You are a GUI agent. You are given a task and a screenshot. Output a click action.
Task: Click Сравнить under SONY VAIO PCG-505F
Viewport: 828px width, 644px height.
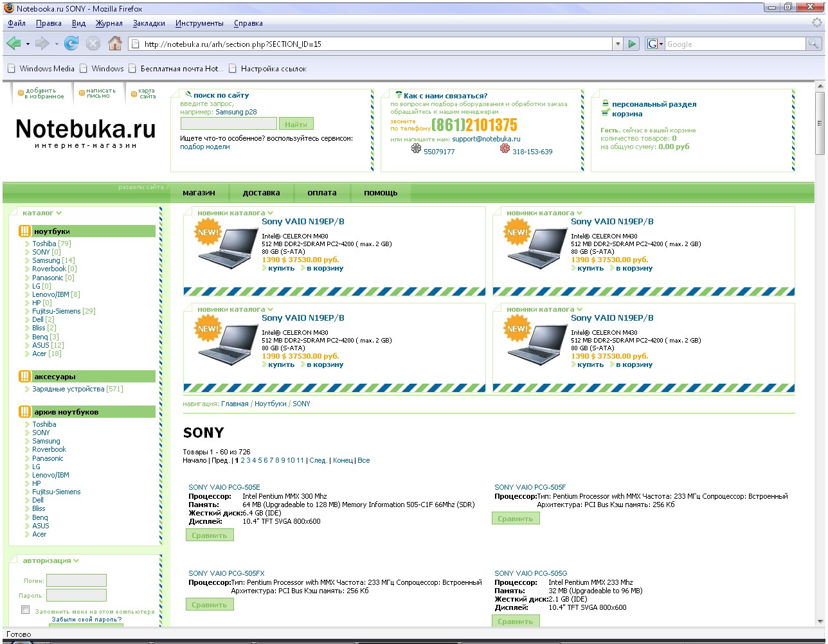516,518
